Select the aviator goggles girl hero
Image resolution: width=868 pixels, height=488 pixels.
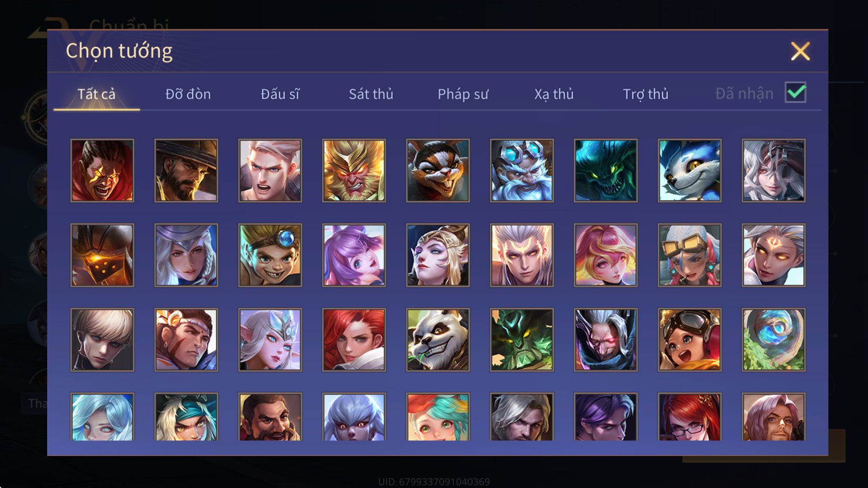[x=690, y=340]
